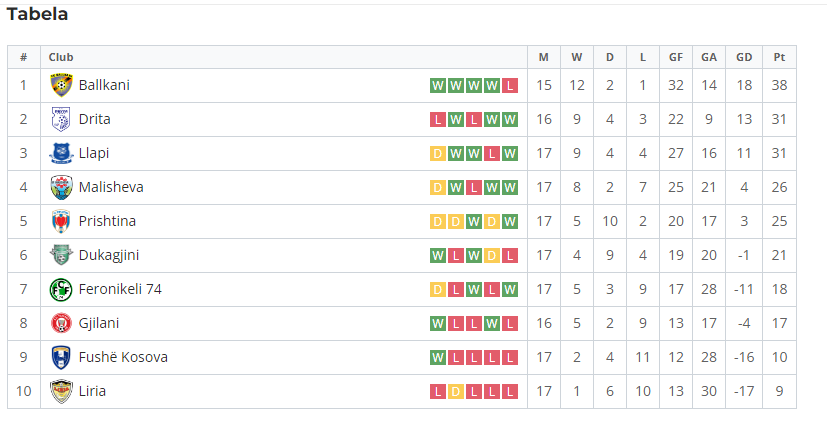Open the Feronikeli 74 team link
Screen dimensions: 827x431
120,289
